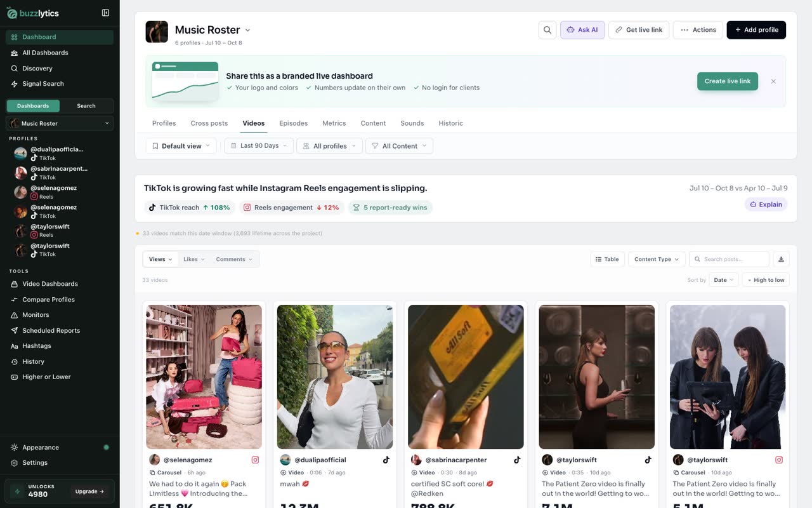Switch sidebar to Dashboards mode
This screenshot has width=812, height=508.
(33, 106)
